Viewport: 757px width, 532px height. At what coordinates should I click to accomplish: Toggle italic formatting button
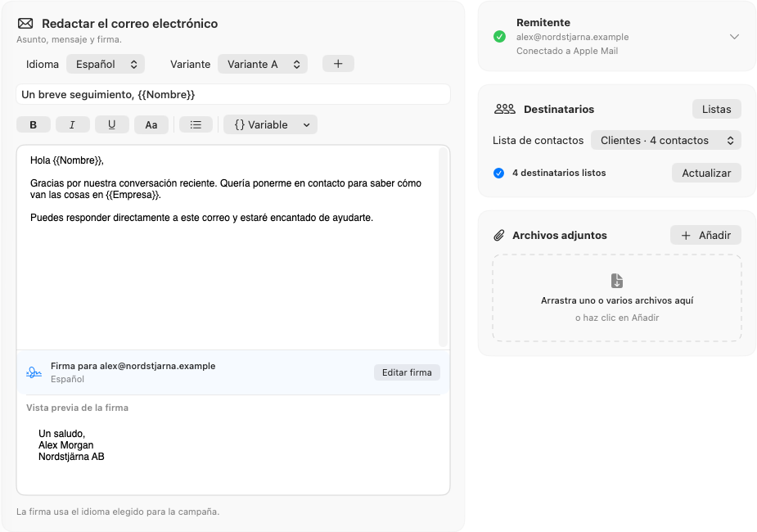[x=72, y=124]
